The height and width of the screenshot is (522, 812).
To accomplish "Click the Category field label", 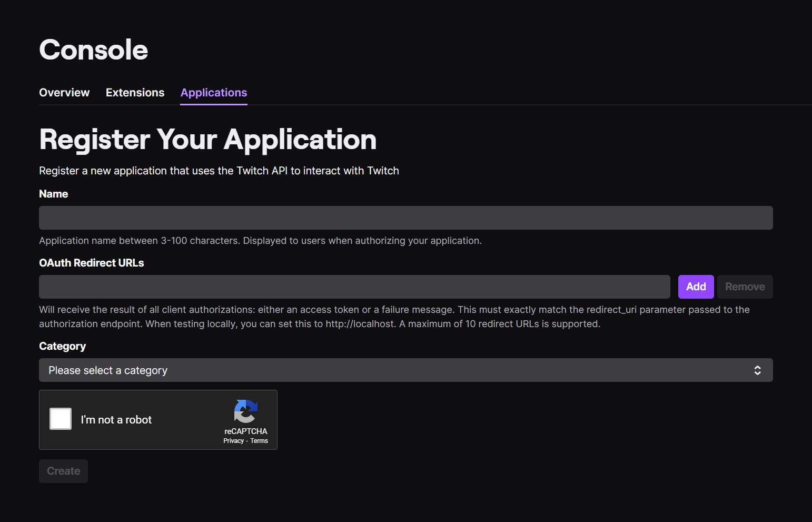I will (x=62, y=346).
